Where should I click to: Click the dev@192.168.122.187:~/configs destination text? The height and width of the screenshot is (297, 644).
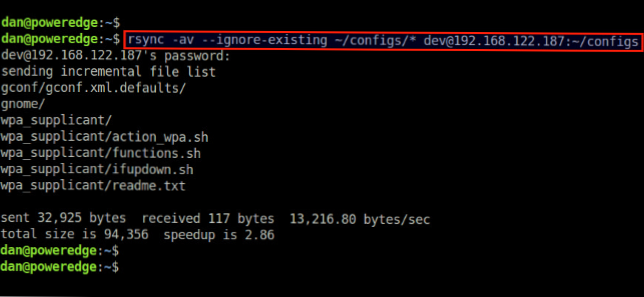(531, 40)
